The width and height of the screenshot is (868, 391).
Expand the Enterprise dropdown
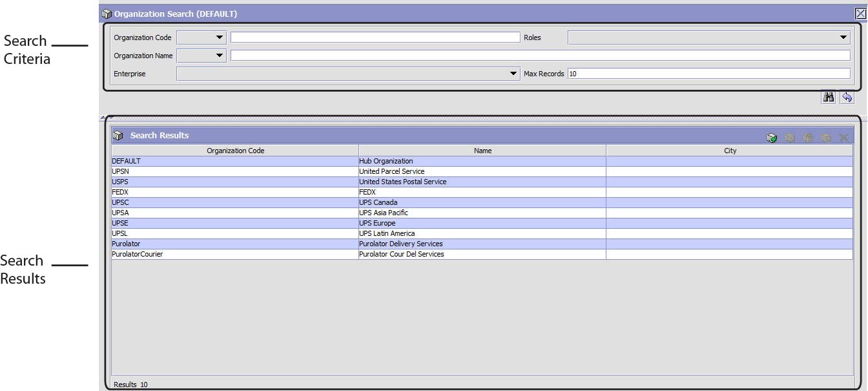coord(348,74)
